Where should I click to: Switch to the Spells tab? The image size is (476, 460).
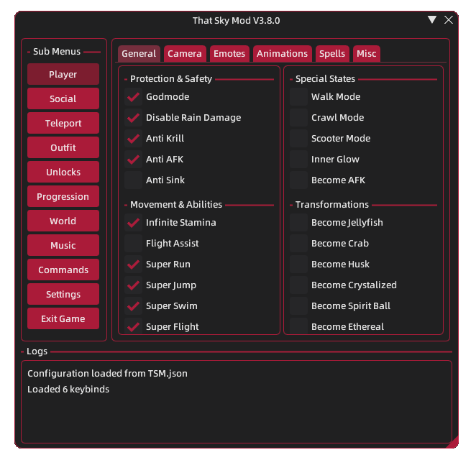tap(332, 54)
